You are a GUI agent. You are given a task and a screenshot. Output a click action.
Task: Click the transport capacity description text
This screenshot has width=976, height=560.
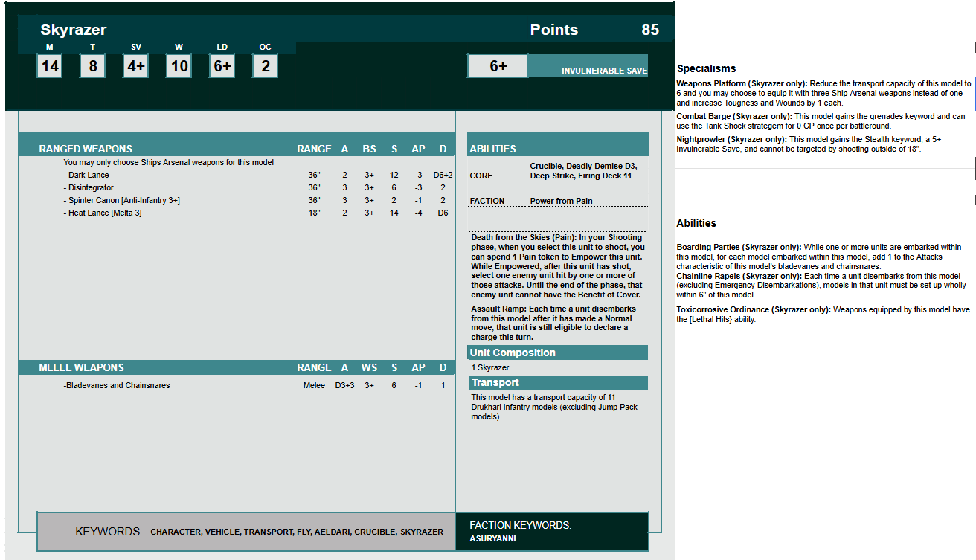pyautogui.click(x=554, y=407)
